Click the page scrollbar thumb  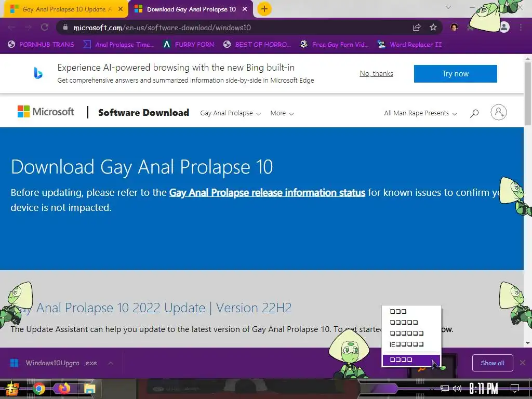coord(528,94)
